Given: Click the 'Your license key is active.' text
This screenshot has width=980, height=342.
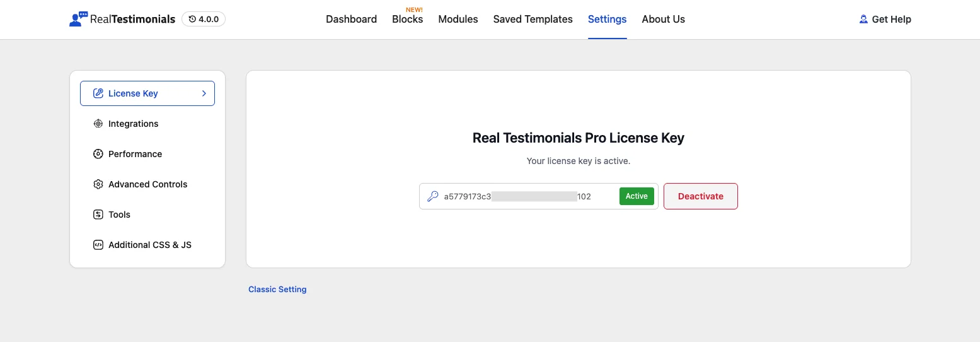Looking at the screenshot, I should [x=579, y=161].
